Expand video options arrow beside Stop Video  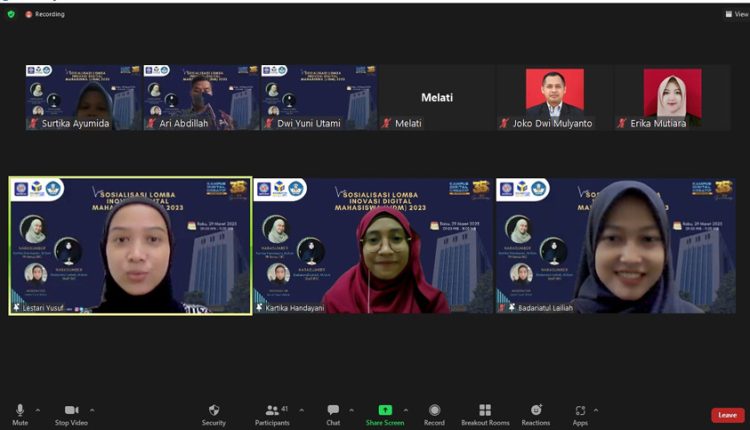92,410
